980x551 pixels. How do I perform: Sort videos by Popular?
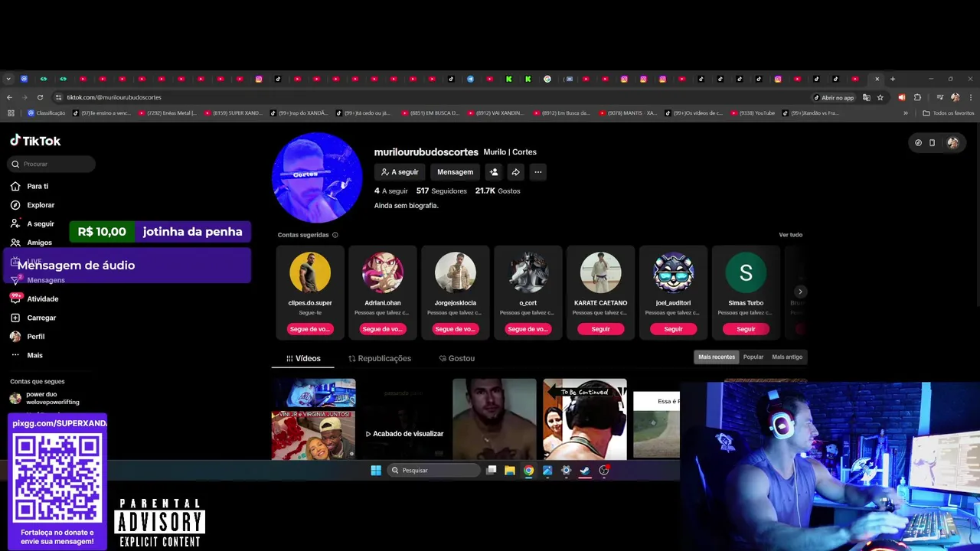coord(753,357)
